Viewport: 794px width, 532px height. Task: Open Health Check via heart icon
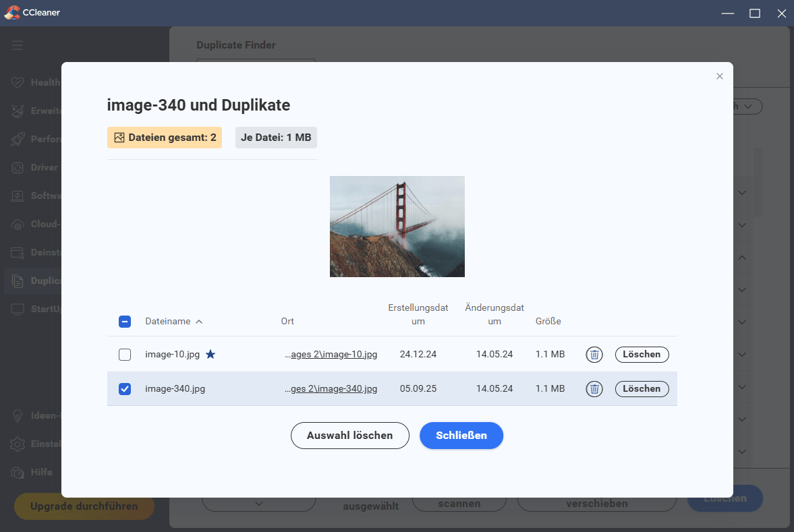[18, 83]
